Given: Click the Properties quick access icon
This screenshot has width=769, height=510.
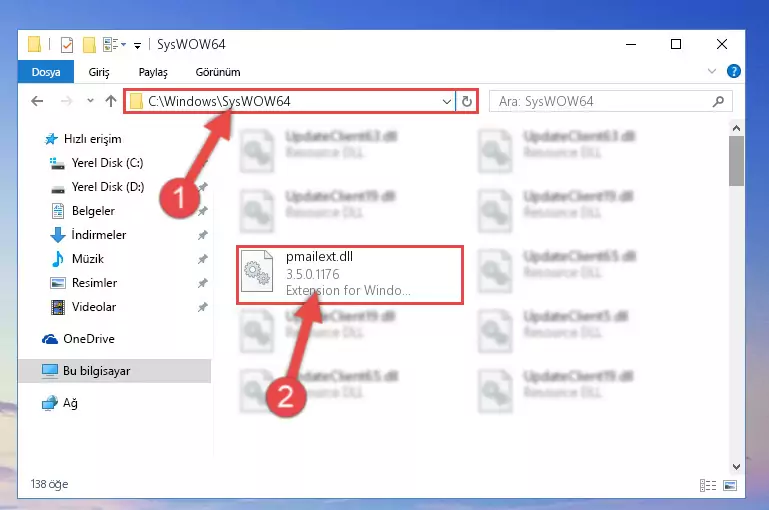Looking at the screenshot, I should coord(67,45).
